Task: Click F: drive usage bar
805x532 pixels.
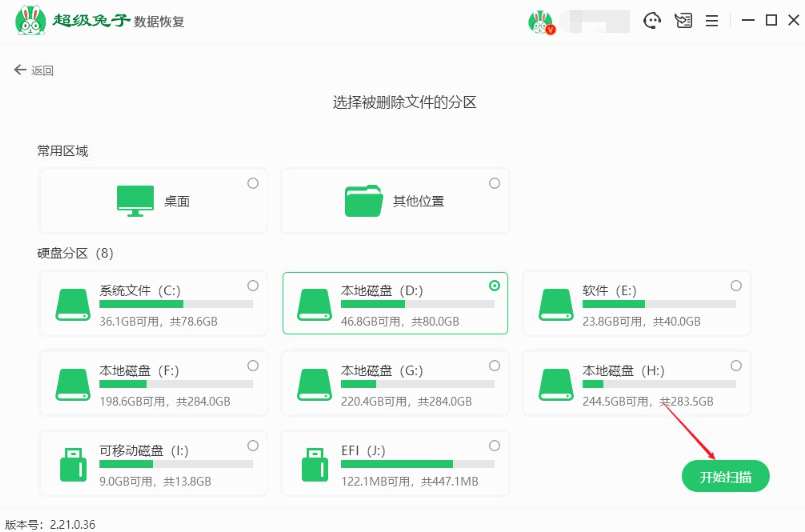Action: coord(176,384)
